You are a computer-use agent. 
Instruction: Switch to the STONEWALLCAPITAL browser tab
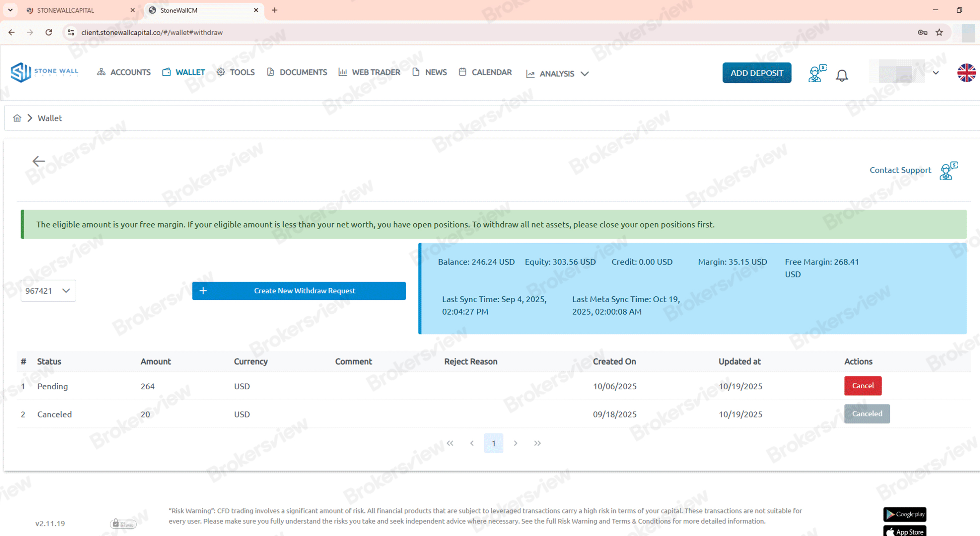pyautogui.click(x=65, y=10)
